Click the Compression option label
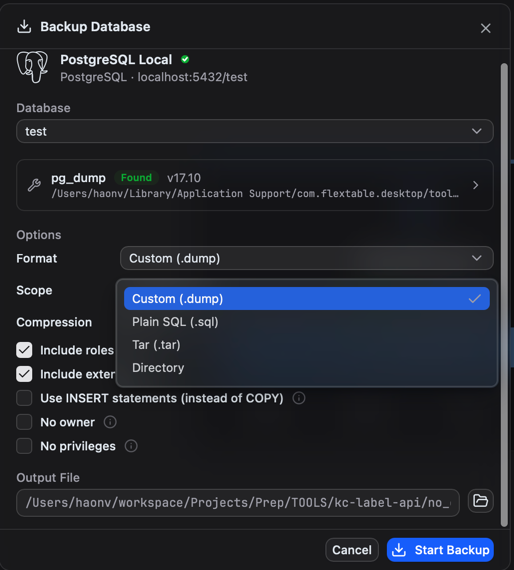The width and height of the screenshot is (514, 570). [54, 322]
